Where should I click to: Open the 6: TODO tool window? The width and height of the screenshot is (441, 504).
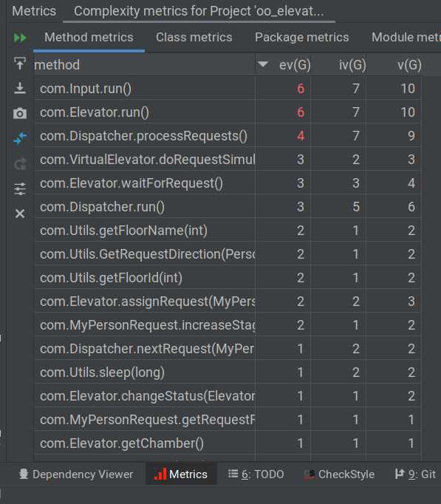click(x=256, y=474)
